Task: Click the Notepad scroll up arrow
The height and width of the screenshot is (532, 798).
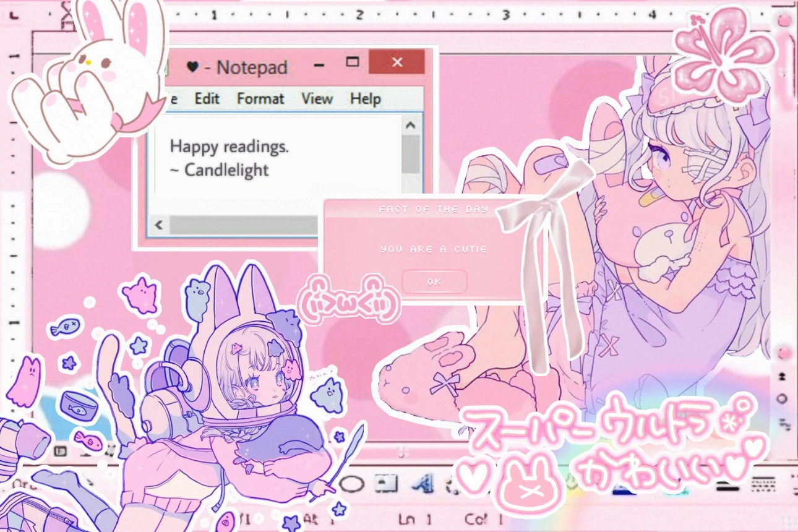Action: click(x=411, y=126)
